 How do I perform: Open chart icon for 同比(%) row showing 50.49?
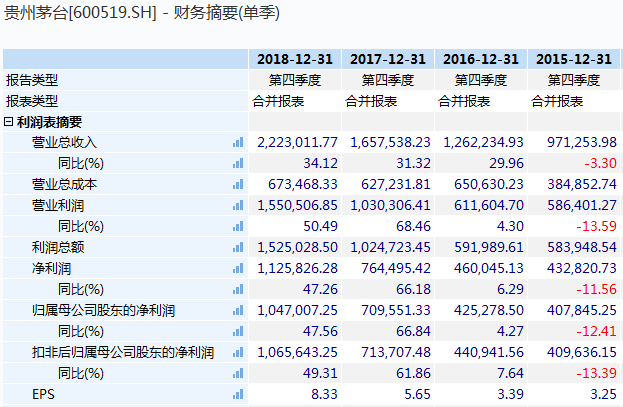pyautogui.click(x=238, y=227)
